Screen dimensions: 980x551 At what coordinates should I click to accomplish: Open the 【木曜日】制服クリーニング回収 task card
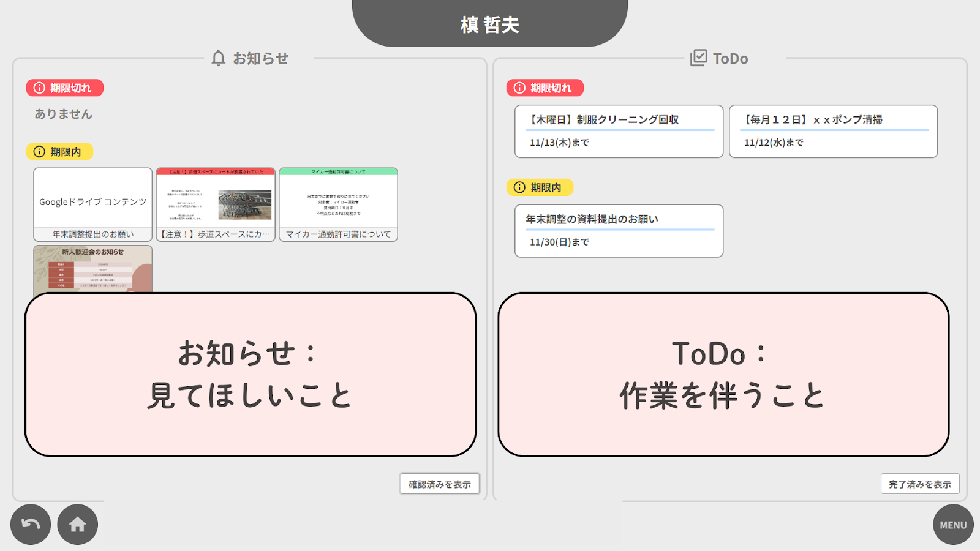pos(619,130)
